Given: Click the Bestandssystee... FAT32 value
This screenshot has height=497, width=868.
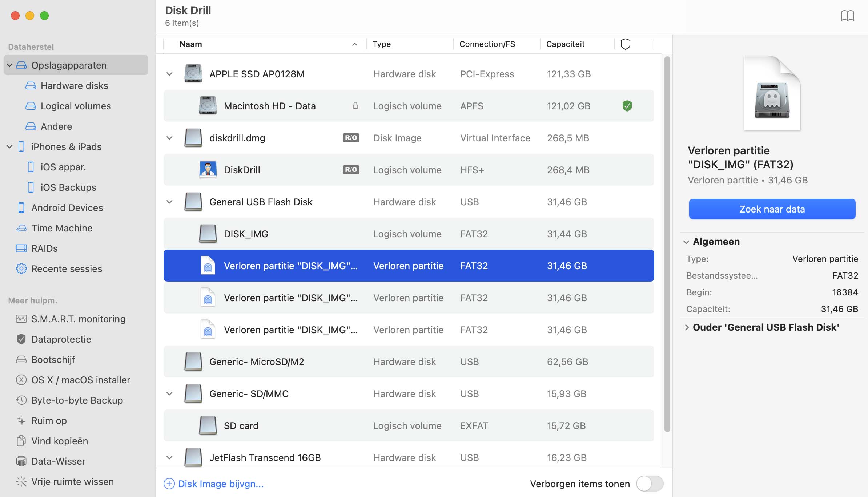Looking at the screenshot, I should 845,275.
